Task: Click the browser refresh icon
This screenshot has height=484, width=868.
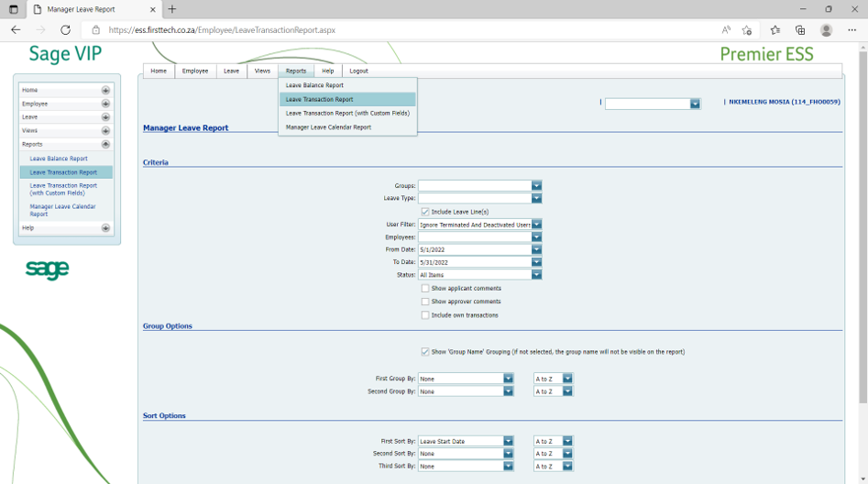Action: click(65, 30)
